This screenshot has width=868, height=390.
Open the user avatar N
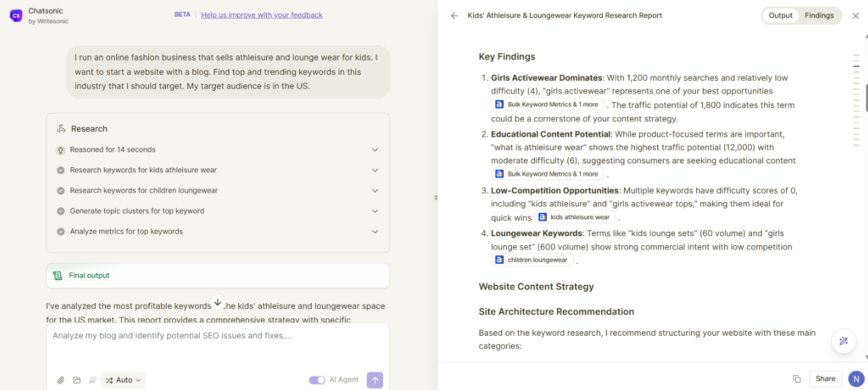(x=856, y=379)
